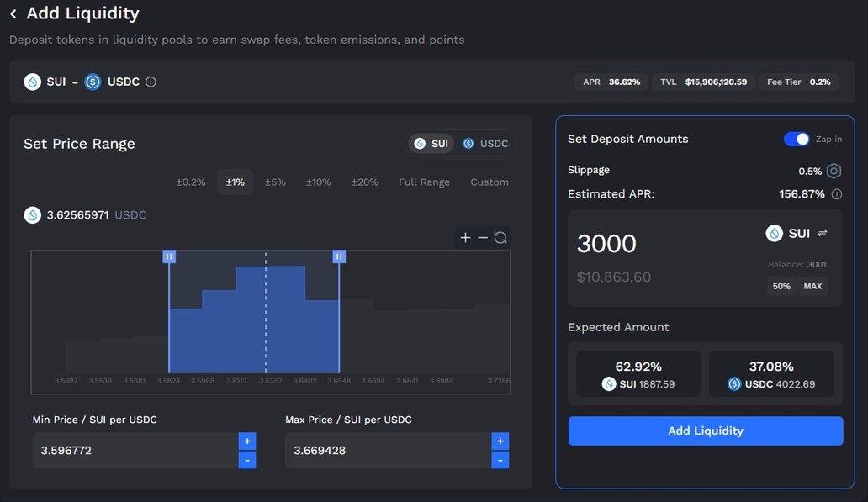This screenshot has width=868, height=502.
Task: Click the Add Liquidity button
Action: [x=706, y=431]
